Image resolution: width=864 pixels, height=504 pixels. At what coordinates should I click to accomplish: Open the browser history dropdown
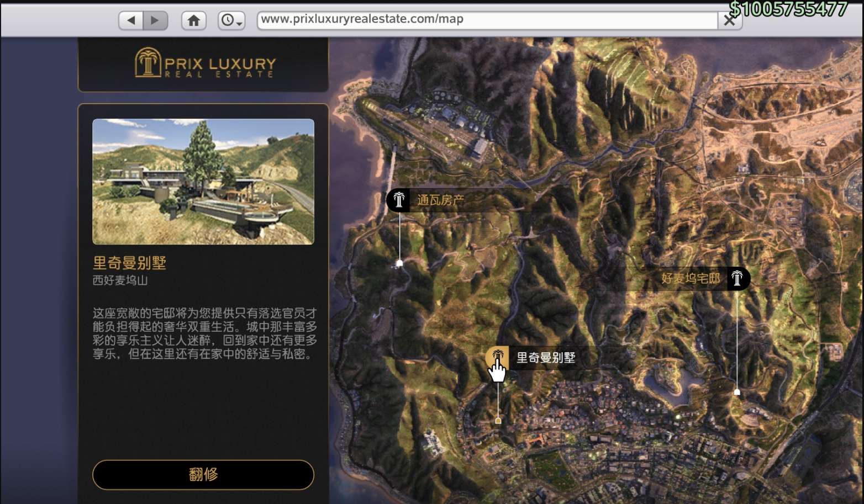click(x=231, y=20)
